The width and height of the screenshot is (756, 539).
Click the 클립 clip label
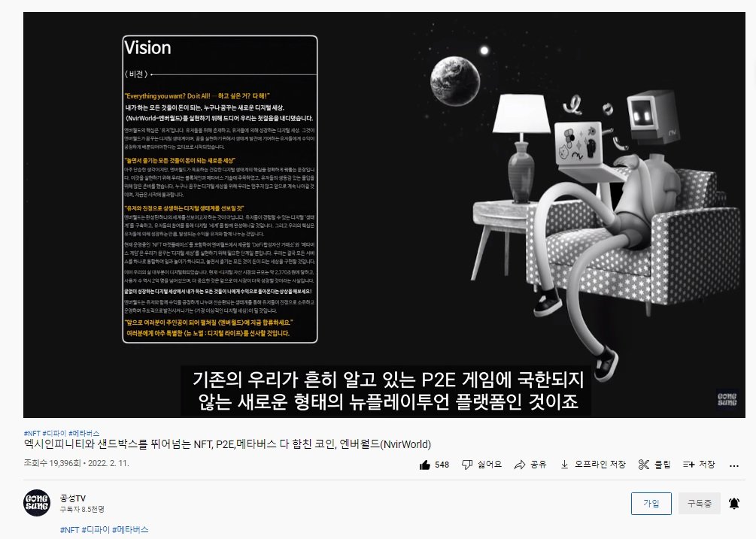tap(662, 465)
